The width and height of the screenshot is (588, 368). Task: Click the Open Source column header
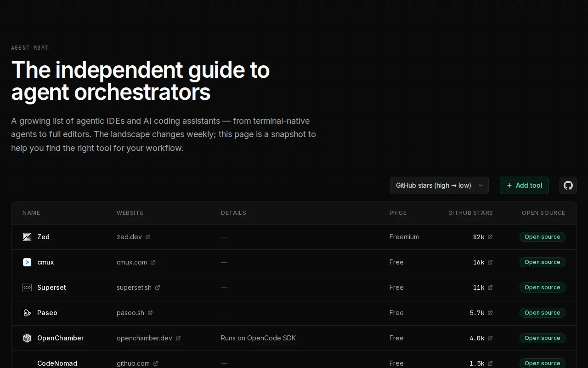coord(543,213)
